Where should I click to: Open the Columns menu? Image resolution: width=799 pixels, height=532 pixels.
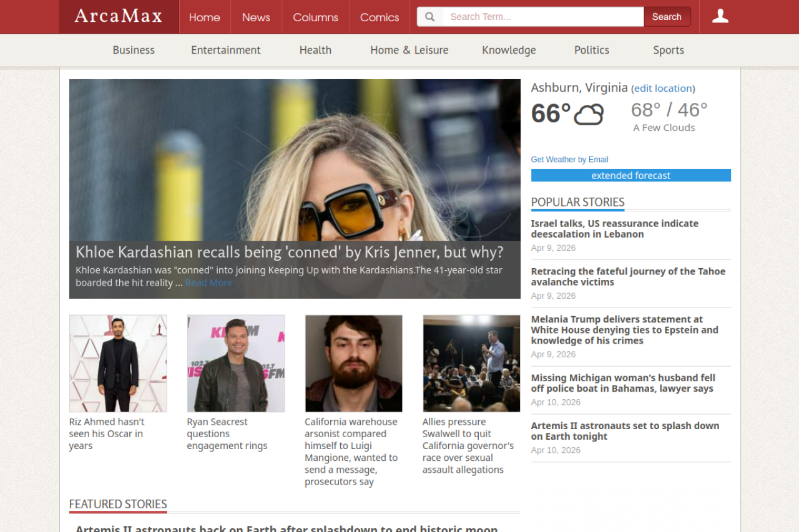pos(315,17)
